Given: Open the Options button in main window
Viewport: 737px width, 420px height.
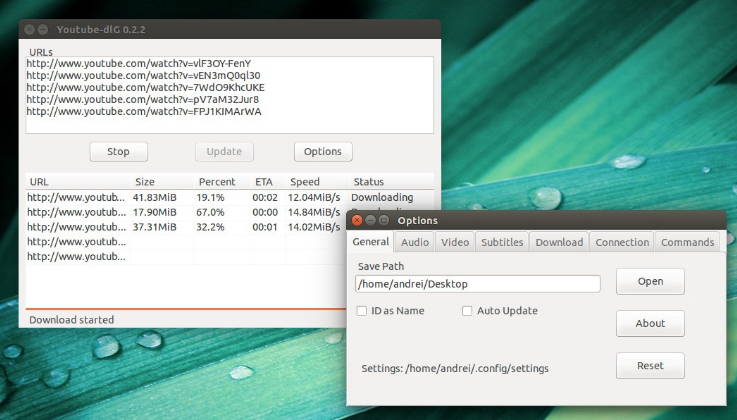Looking at the screenshot, I should click(x=323, y=152).
